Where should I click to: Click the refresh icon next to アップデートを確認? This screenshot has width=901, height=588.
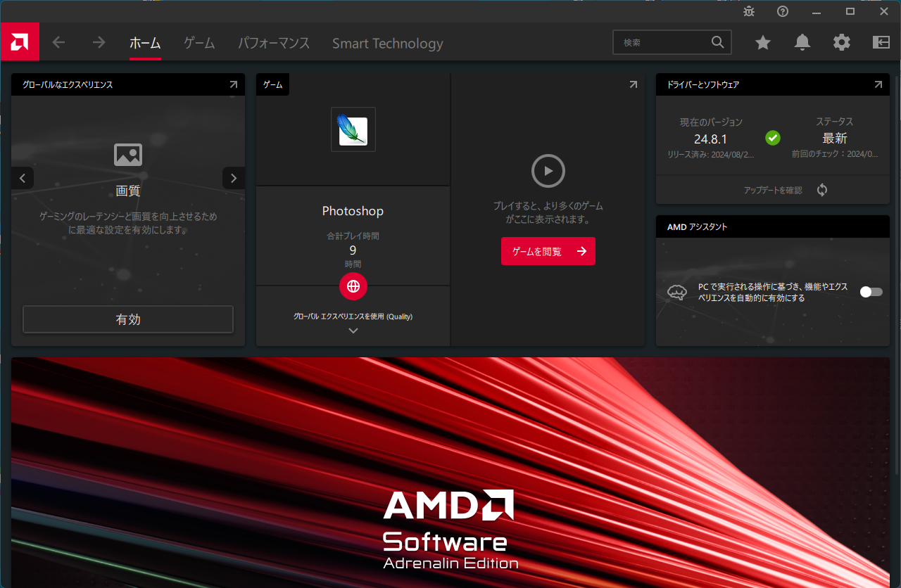(821, 189)
